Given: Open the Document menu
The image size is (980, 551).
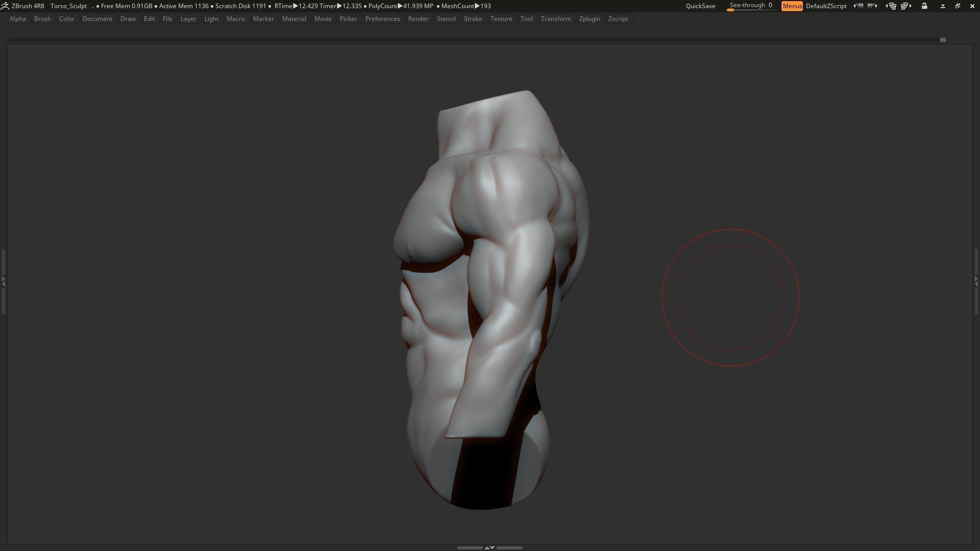Looking at the screenshot, I should [x=97, y=19].
